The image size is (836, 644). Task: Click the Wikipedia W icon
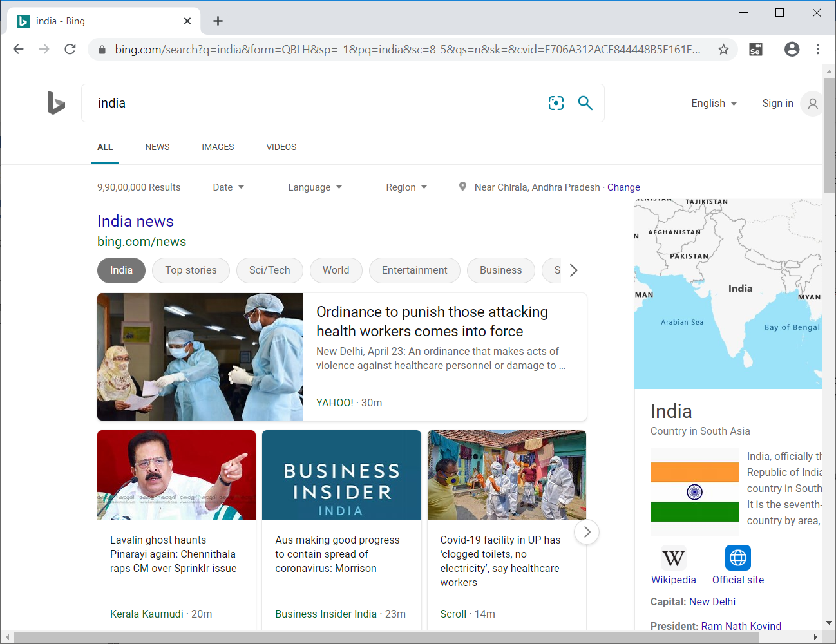click(x=674, y=558)
